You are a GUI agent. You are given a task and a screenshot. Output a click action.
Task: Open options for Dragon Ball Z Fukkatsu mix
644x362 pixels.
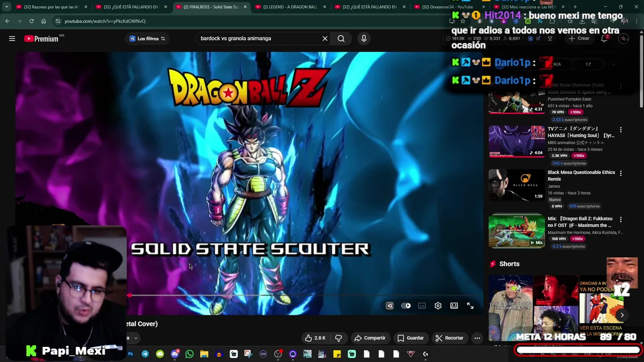[x=620, y=220]
